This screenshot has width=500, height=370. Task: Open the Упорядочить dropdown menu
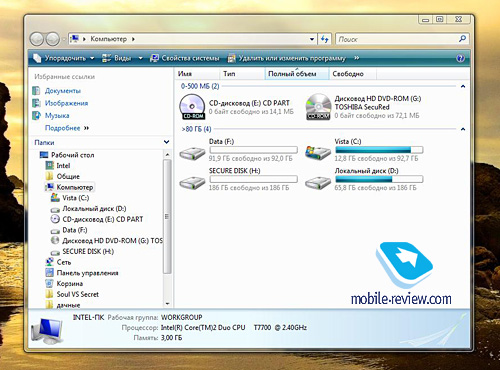63,58
